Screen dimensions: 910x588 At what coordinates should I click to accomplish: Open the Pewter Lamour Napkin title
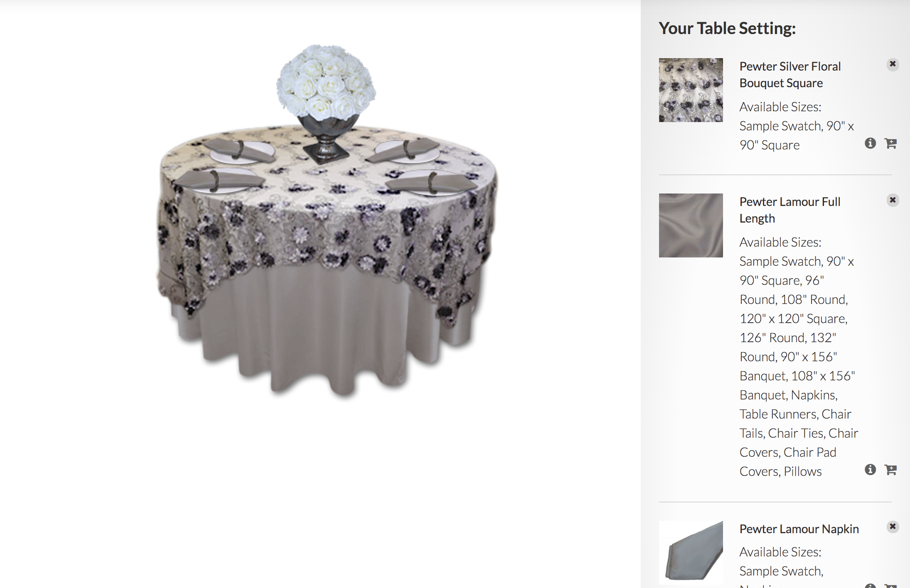[x=799, y=529]
